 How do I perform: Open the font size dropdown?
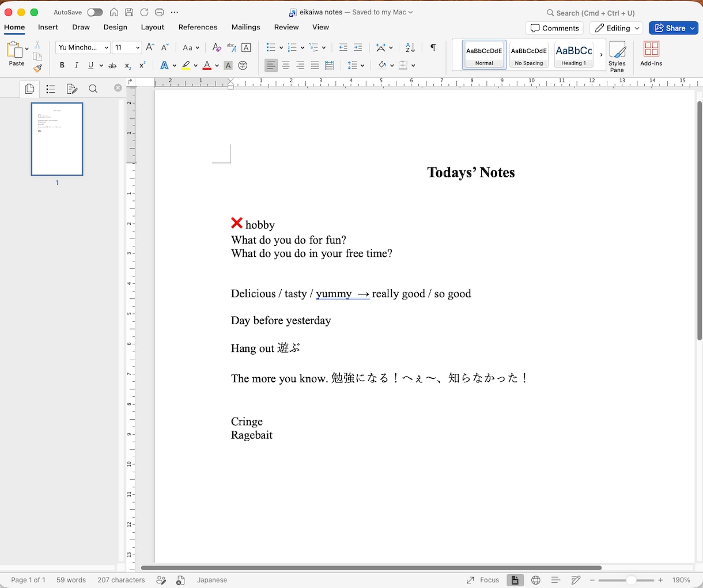138,48
